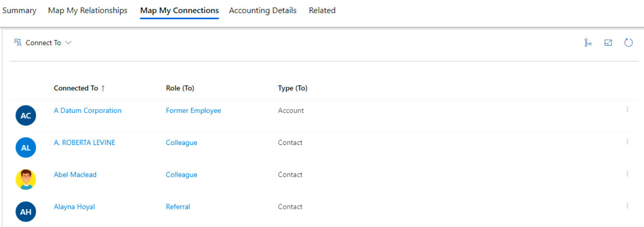Screen dimensions: 644x227
Task: Expand the Connect To dropdown chevron
Action: [x=68, y=43]
